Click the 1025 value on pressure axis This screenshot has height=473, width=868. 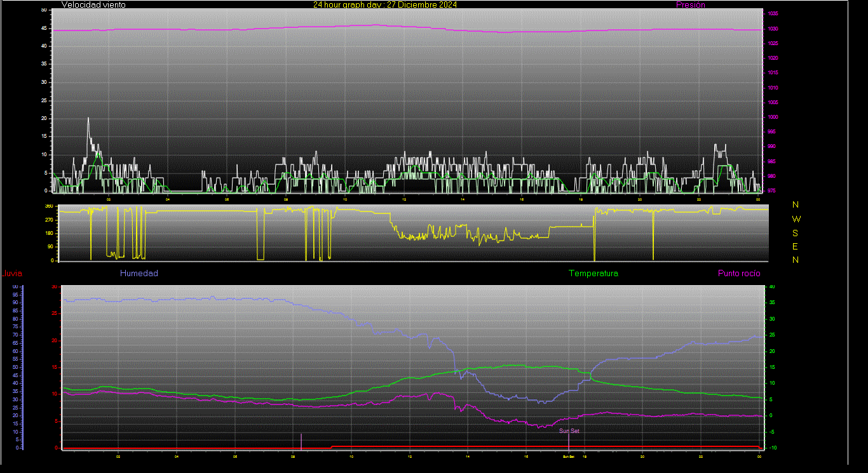pyautogui.click(x=772, y=43)
